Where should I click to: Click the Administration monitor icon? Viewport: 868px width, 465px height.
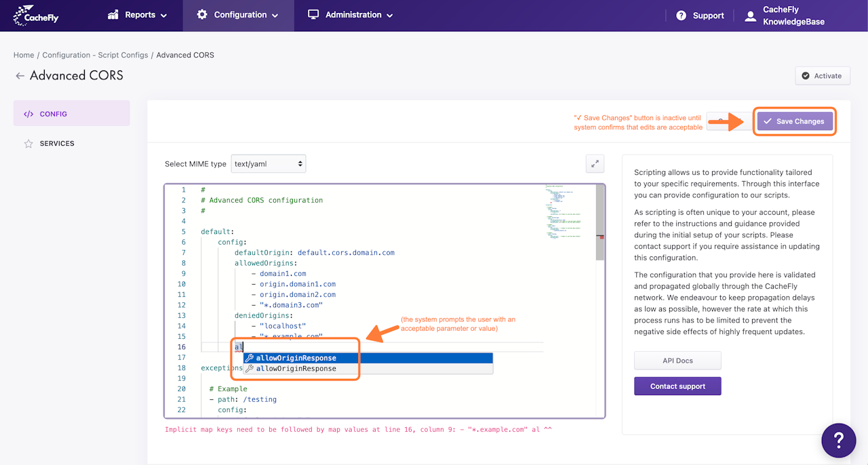(x=313, y=15)
